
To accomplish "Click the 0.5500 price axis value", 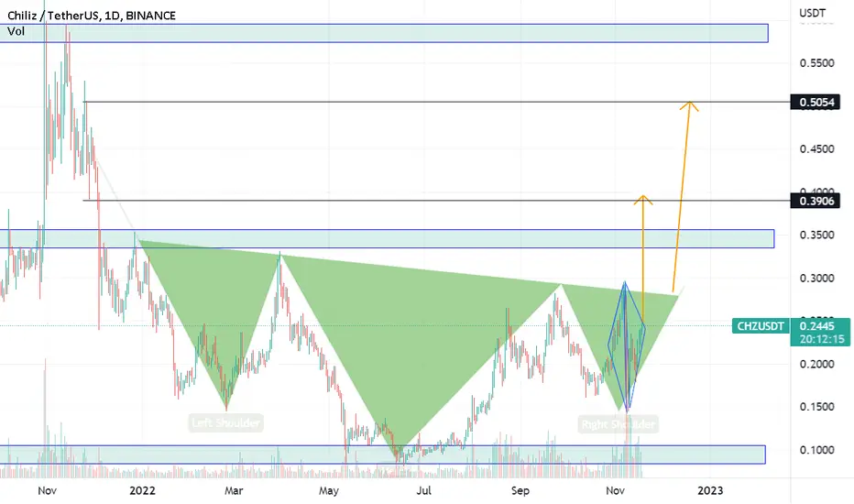I will tap(816, 63).
